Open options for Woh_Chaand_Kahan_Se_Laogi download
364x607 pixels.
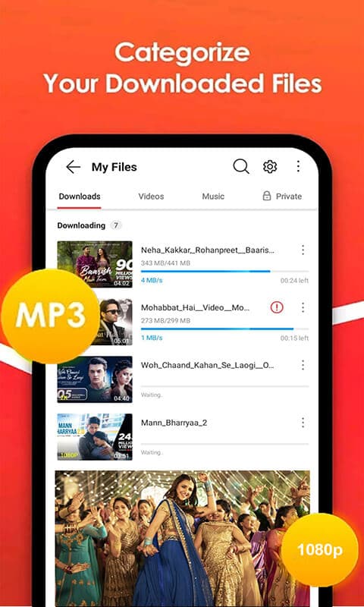click(303, 365)
